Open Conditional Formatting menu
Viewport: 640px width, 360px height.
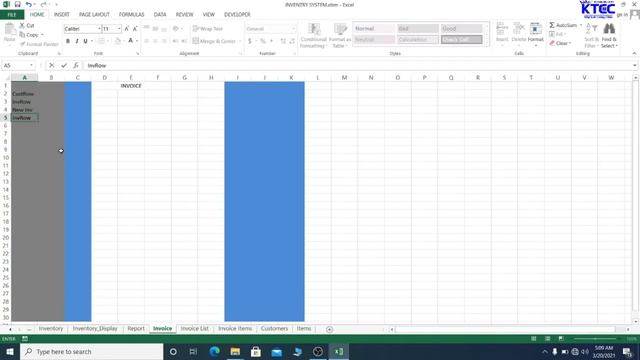point(313,36)
